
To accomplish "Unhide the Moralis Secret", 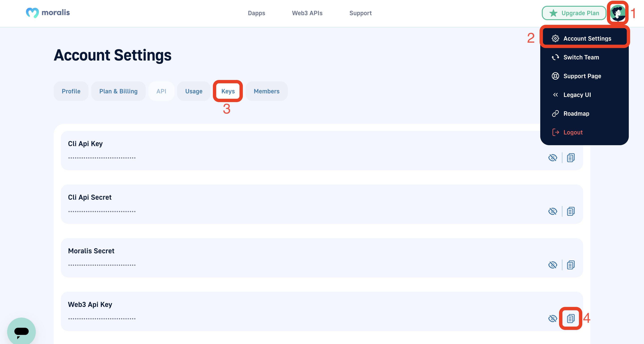I will (x=553, y=265).
